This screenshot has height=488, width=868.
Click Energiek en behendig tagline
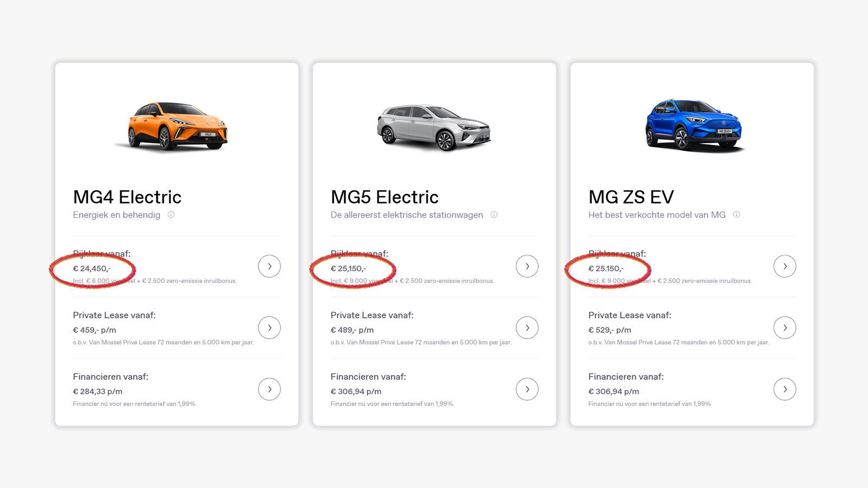(x=117, y=215)
